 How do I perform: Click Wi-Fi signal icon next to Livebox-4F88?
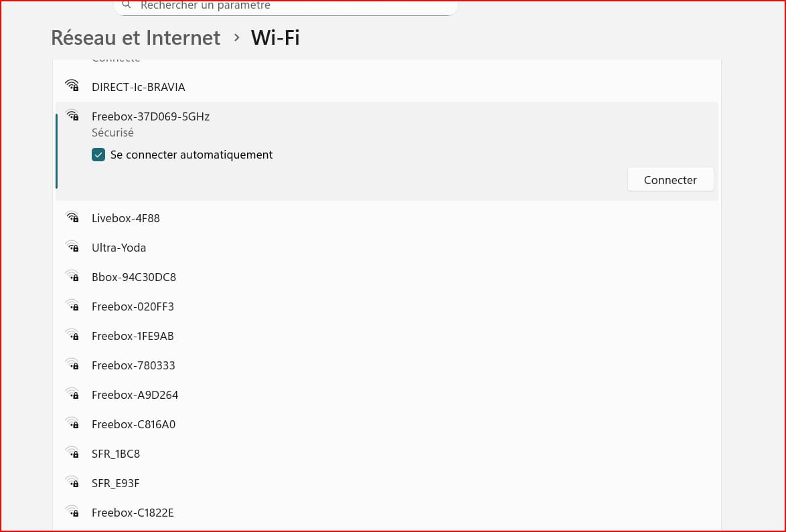click(x=72, y=217)
